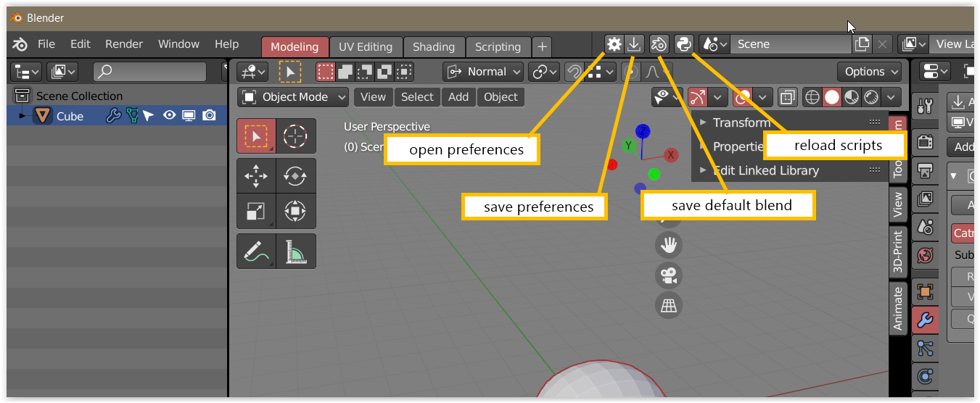The image size is (980, 403).
Task: Open the viewport Select menu
Action: coord(417,96)
